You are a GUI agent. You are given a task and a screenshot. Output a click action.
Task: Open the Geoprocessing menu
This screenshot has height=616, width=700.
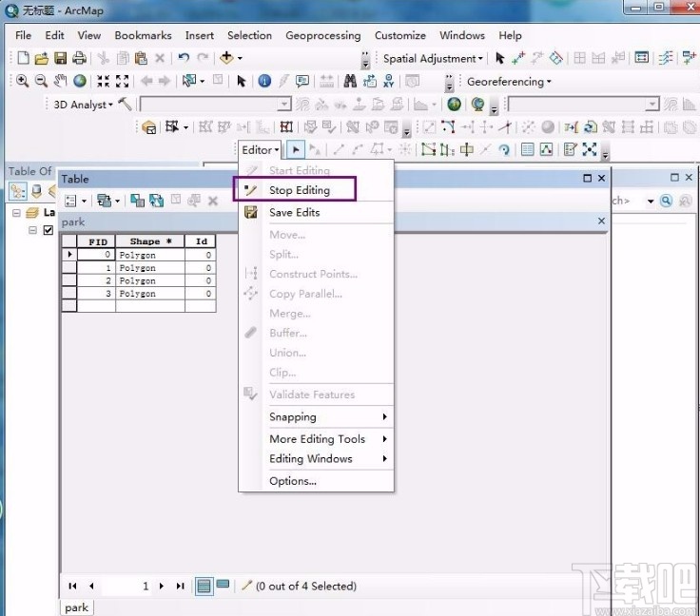(323, 36)
